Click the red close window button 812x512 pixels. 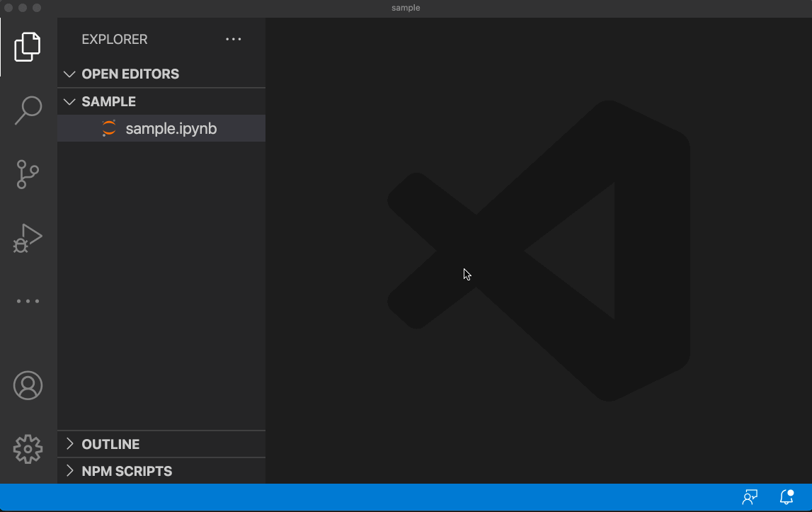pos(8,8)
